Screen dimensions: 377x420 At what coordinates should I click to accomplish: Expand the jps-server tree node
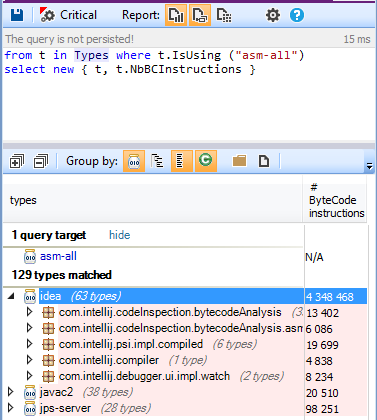click(11, 408)
